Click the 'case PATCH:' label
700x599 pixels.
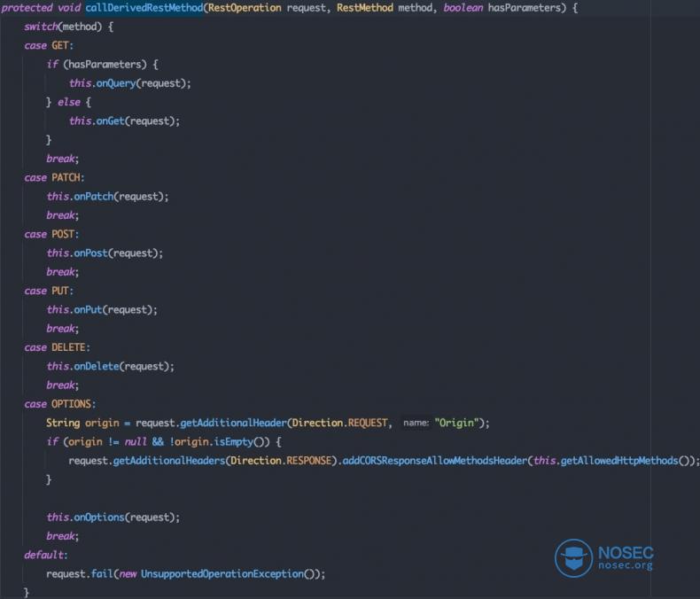54,177
